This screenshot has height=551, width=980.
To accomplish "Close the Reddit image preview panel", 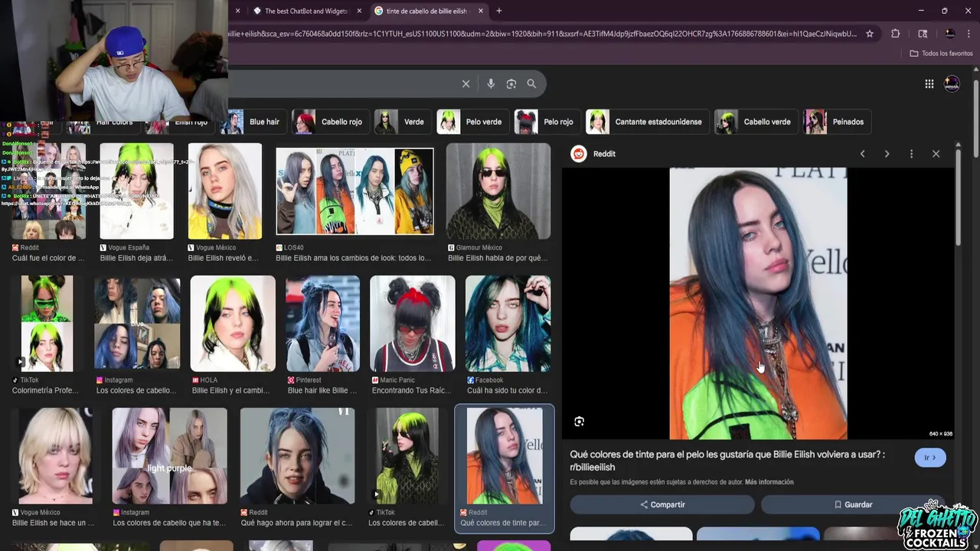I will [936, 154].
